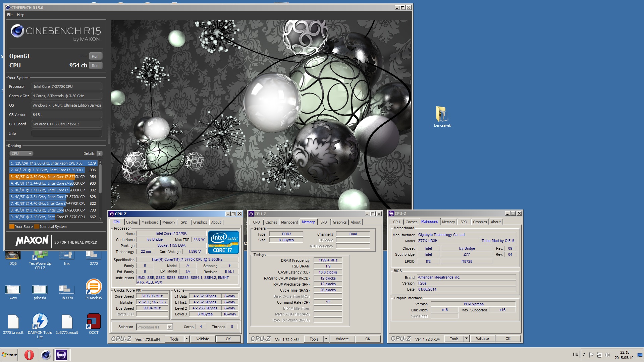This screenshot has height=362, width=644.
Task: Click OK in first CPU-Z window
Action: pyautogui.click(x=228, y=339)
